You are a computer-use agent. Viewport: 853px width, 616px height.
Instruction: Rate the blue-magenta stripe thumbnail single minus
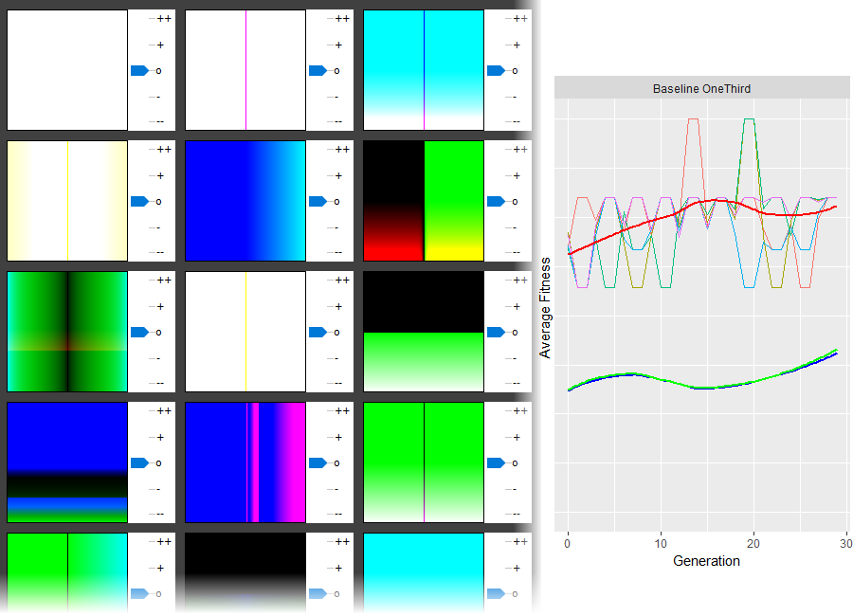pos(336,489)
